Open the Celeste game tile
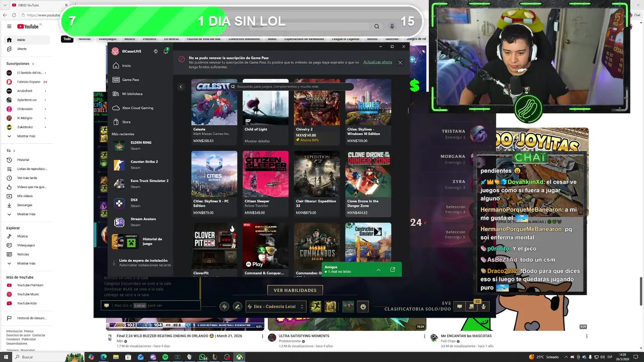644x362 pixels. coord(214,112)
